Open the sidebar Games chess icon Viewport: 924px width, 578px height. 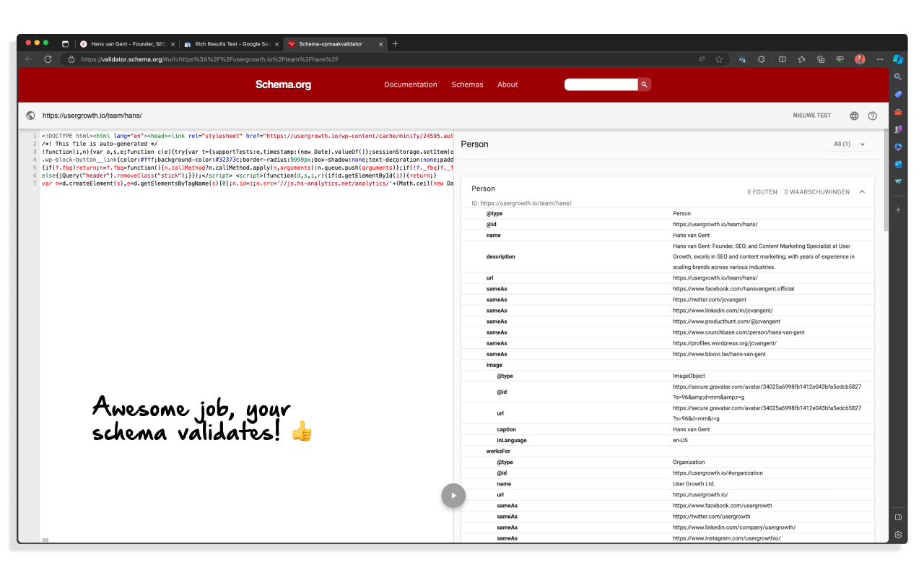pos(898,129)
